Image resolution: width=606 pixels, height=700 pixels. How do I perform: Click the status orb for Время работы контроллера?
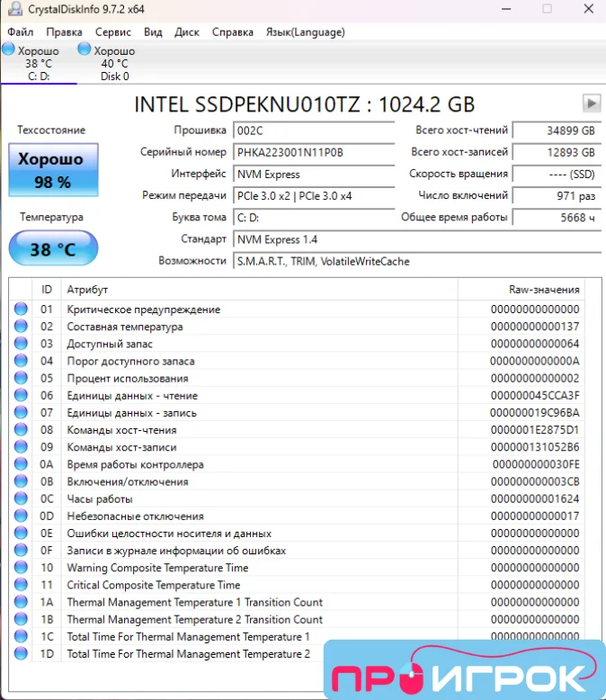point(21,464)
